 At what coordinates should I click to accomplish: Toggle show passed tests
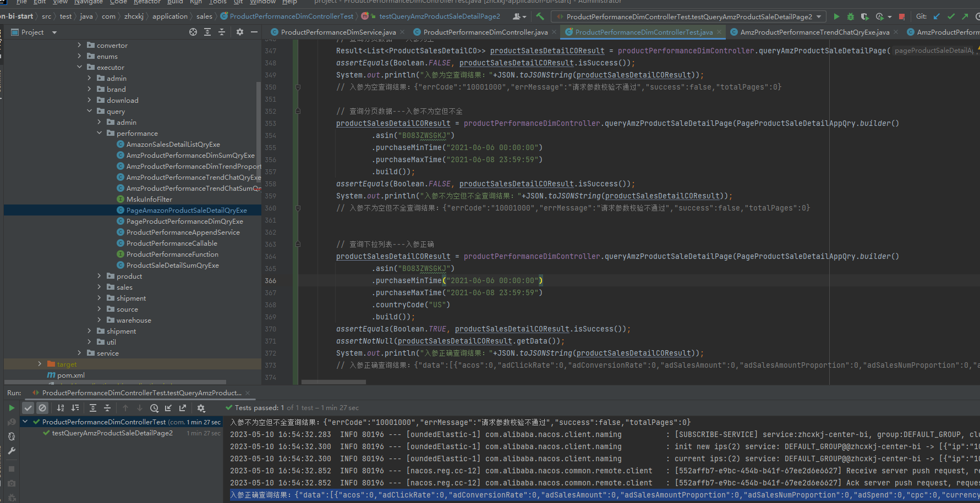[28, 408]
